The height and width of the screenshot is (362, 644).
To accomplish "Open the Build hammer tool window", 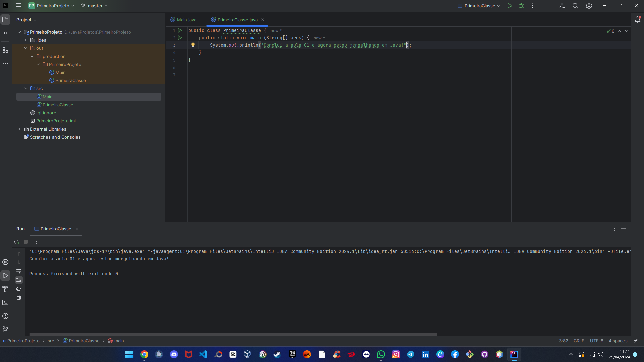I will [5, 289].
